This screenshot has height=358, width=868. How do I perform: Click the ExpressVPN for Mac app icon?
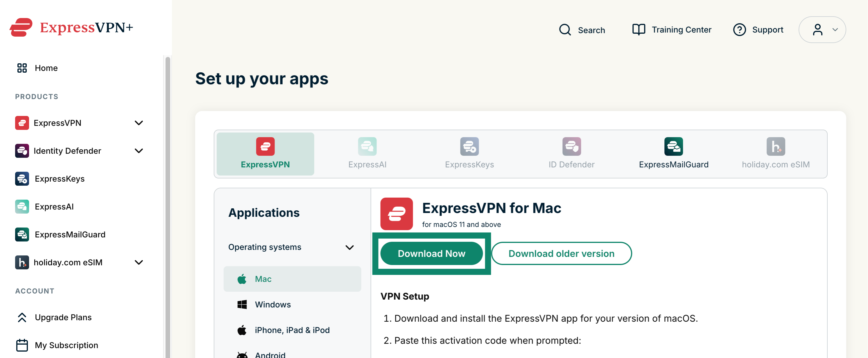(x=397, y=214)
